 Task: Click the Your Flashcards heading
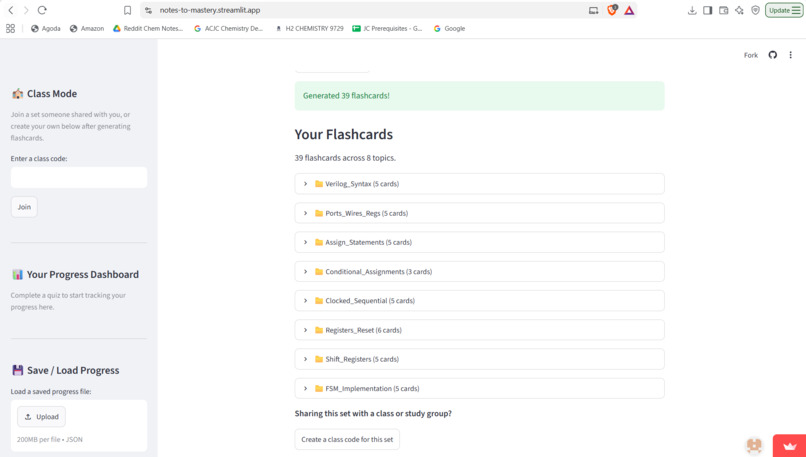pyautogui.click(x=343, y=134)
